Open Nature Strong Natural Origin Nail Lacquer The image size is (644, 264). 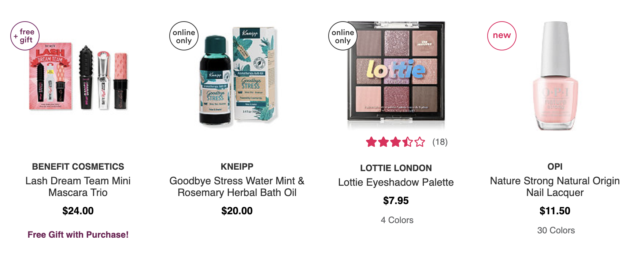[555, 186]
